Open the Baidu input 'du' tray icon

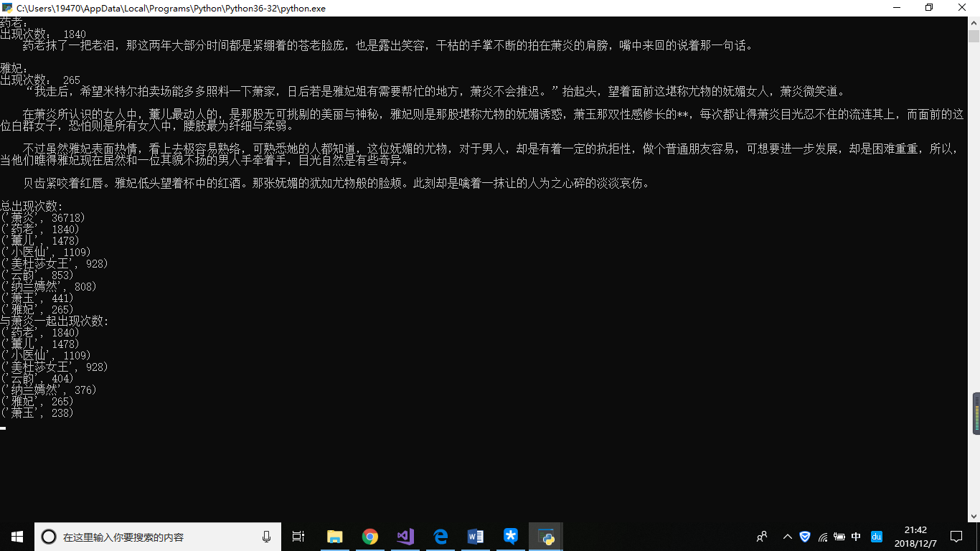(x=875, y=536)
